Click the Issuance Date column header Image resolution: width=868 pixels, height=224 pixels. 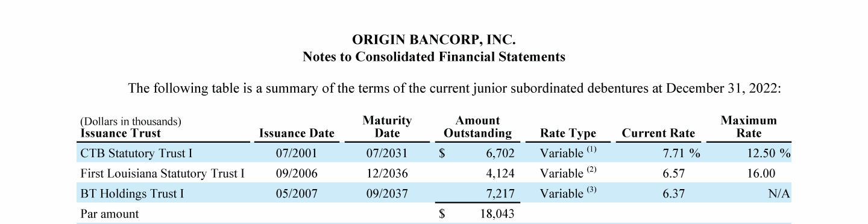297,133
